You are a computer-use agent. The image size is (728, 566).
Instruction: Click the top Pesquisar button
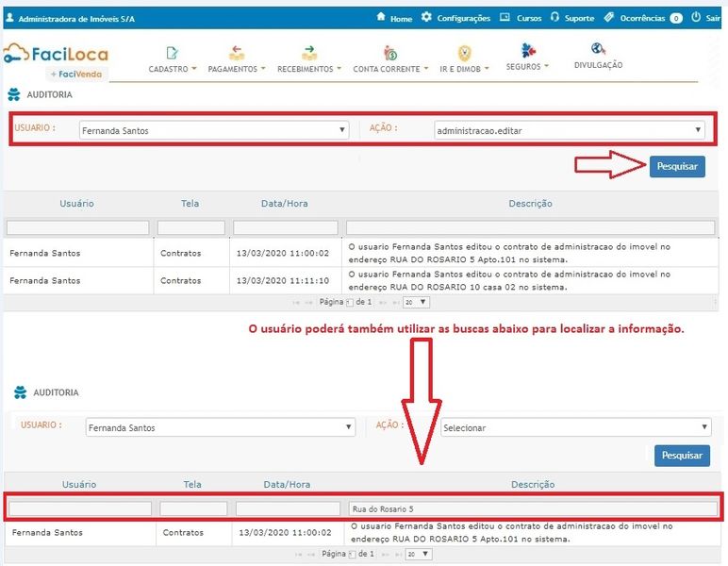(x=677, y=166)
